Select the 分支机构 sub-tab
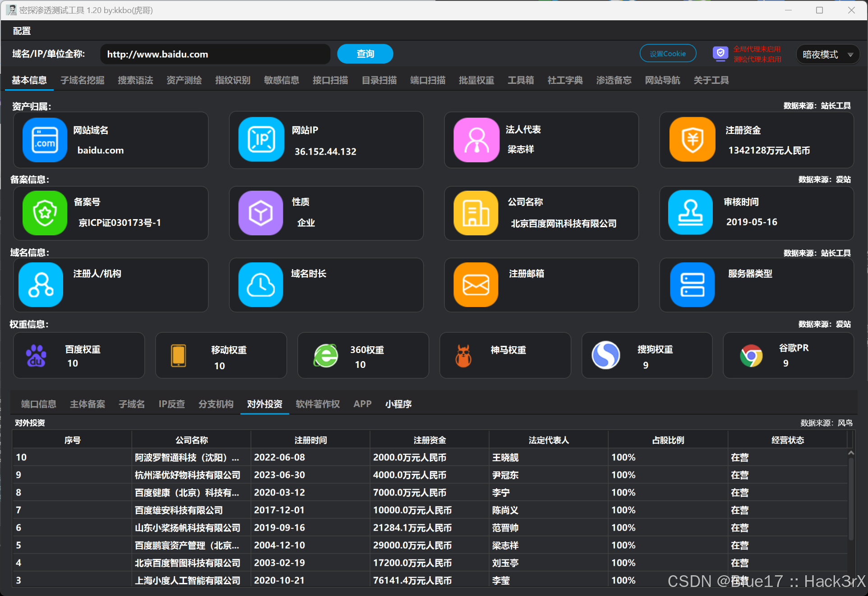868x596 pixels. [216, 404]
